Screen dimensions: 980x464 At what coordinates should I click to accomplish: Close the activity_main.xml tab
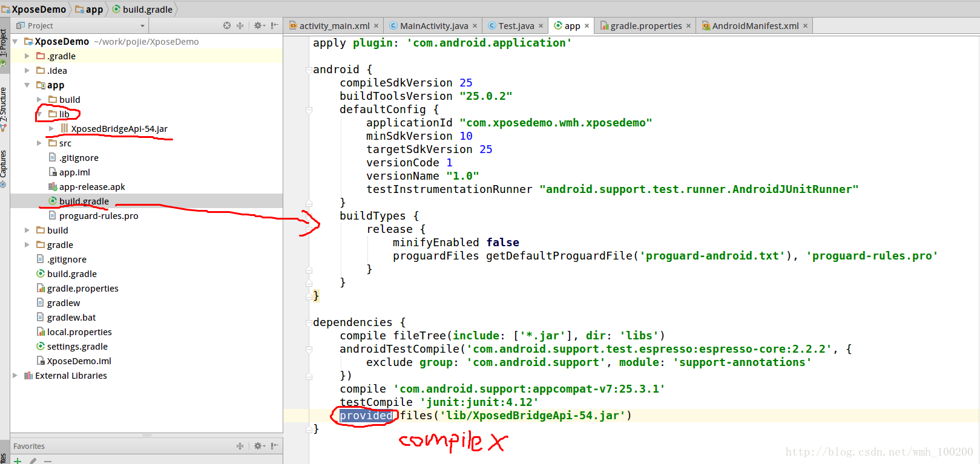point(376,26)
